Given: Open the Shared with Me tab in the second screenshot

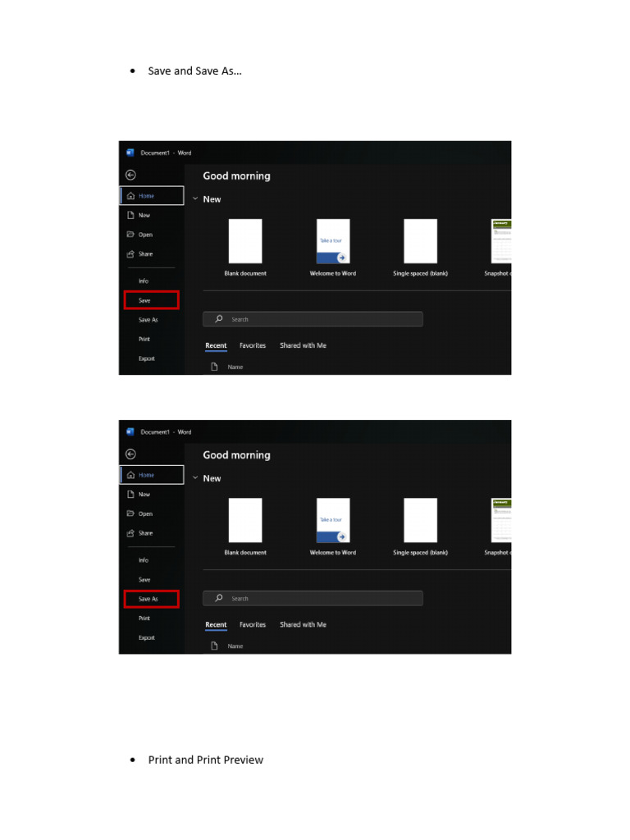Looking at the screenshot, I should click(303, 624).
